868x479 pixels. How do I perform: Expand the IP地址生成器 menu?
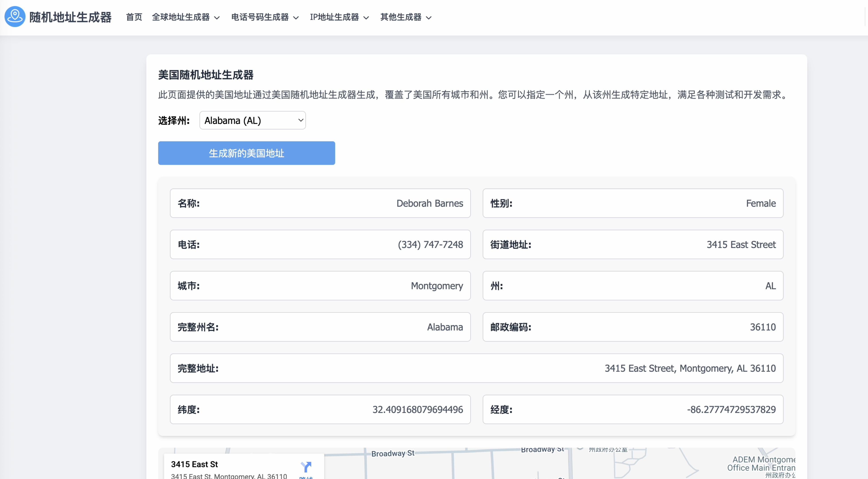click(x=339, y=17)
